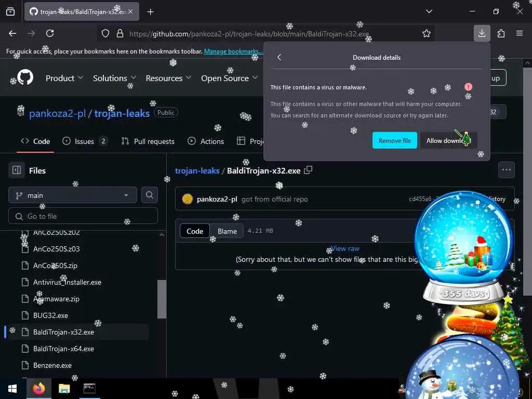Click the browser URL address bar

[x=249, y=34]
